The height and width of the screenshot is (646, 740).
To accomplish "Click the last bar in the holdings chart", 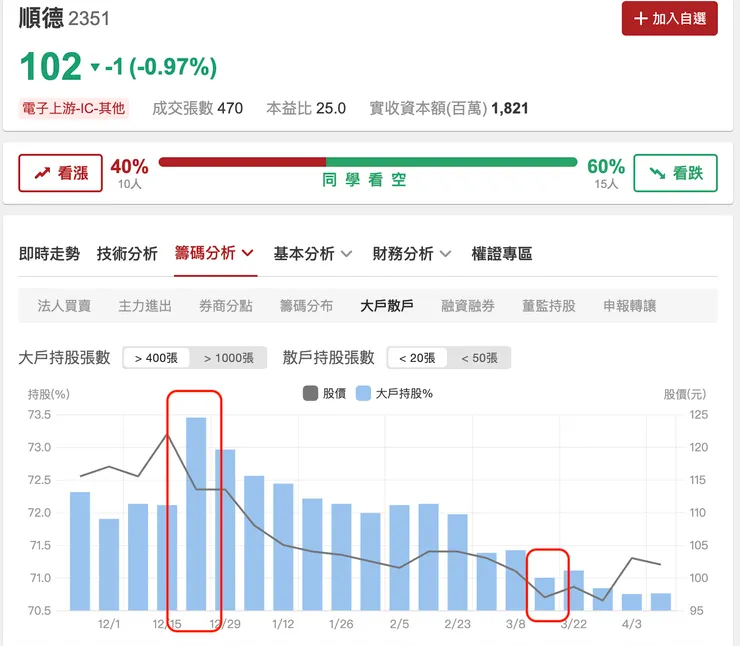I will point(661,602).
